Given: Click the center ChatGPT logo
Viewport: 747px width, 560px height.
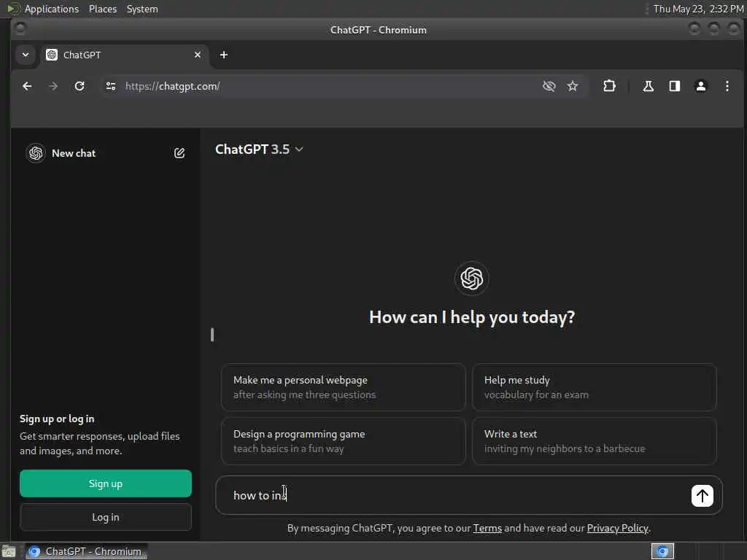Looking at the screenshot, I should pyautogui.click(x=472, y=278).
